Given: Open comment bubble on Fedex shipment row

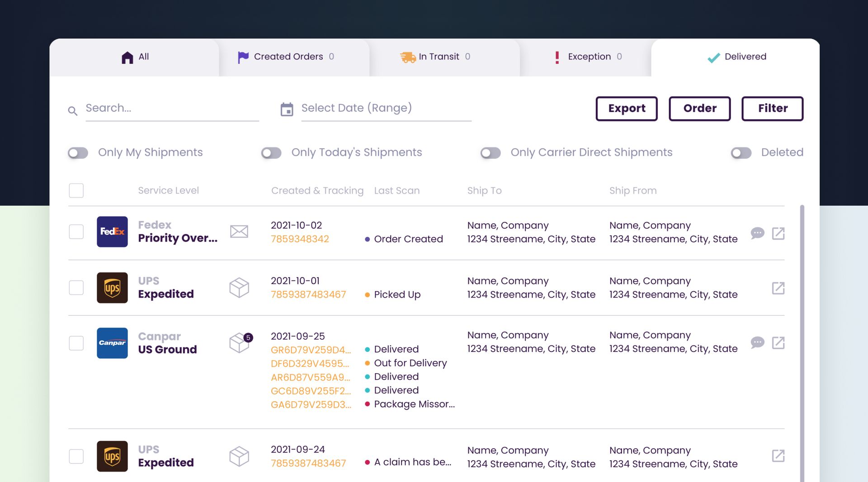Looking at the screenshot, I should [x=757, y=233].
